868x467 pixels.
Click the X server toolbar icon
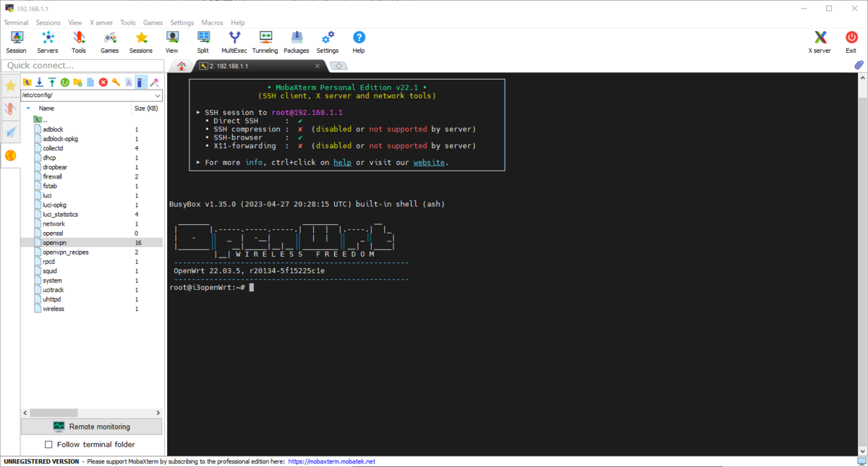coord(820,42)
